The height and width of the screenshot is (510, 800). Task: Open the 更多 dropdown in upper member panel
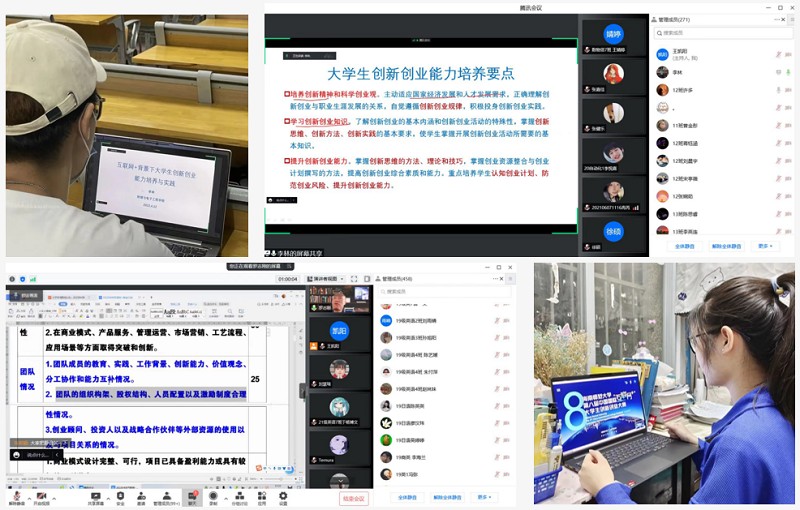click(x=763, y=245)
